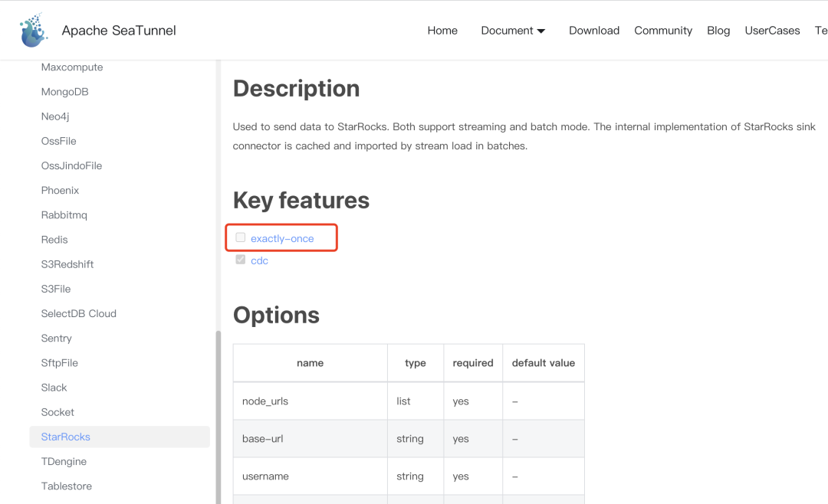This screenshot has height=504, width=828.
Task: Toggle the cdc checkbox
Action: (x=240, y=260)
